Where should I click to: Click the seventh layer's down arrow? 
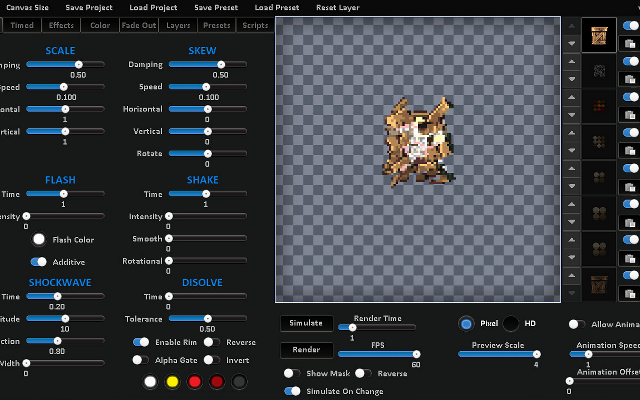pyautogui.click(x=571, y=257)
